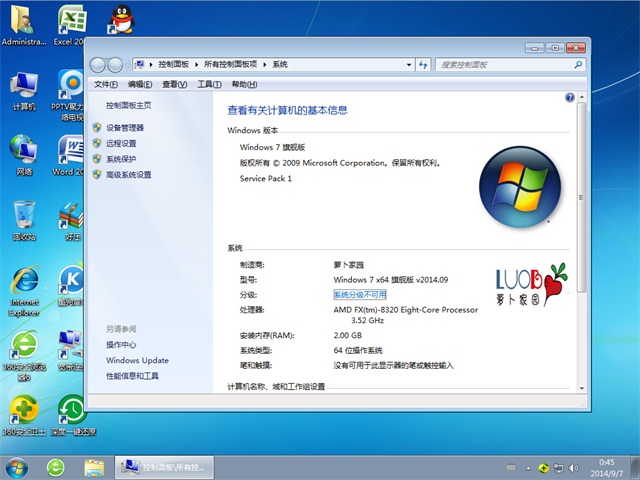Click the Windows Start button
640x480 pixels.
tap(17, 468)
